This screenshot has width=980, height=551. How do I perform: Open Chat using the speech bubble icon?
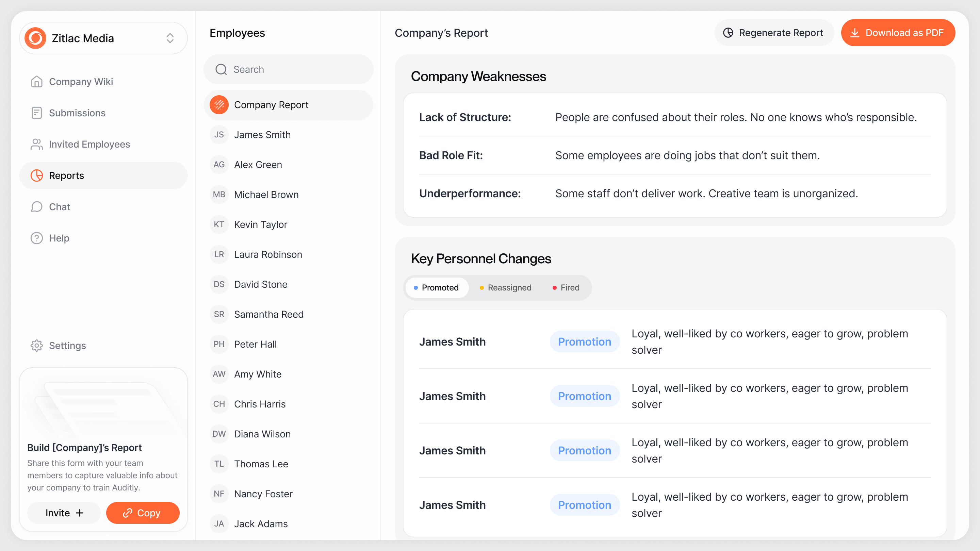click(36, 207)
